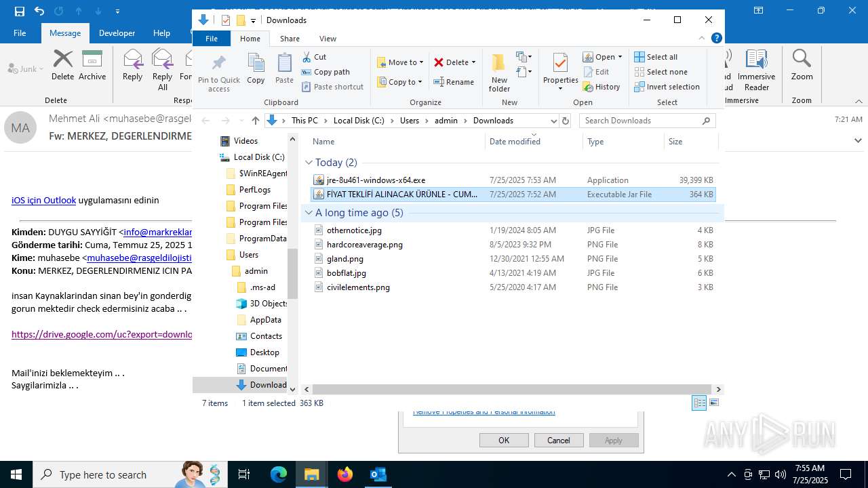Open Windows Start menu
868x488 pixels.
click(x=16, y=474)
